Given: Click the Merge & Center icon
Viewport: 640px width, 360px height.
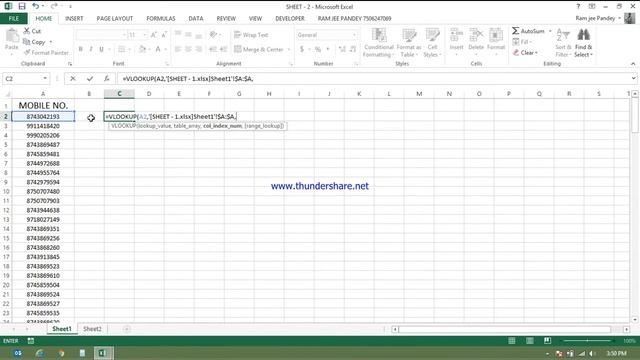Looking at the screenshot, I should click(x=238, y=49).
